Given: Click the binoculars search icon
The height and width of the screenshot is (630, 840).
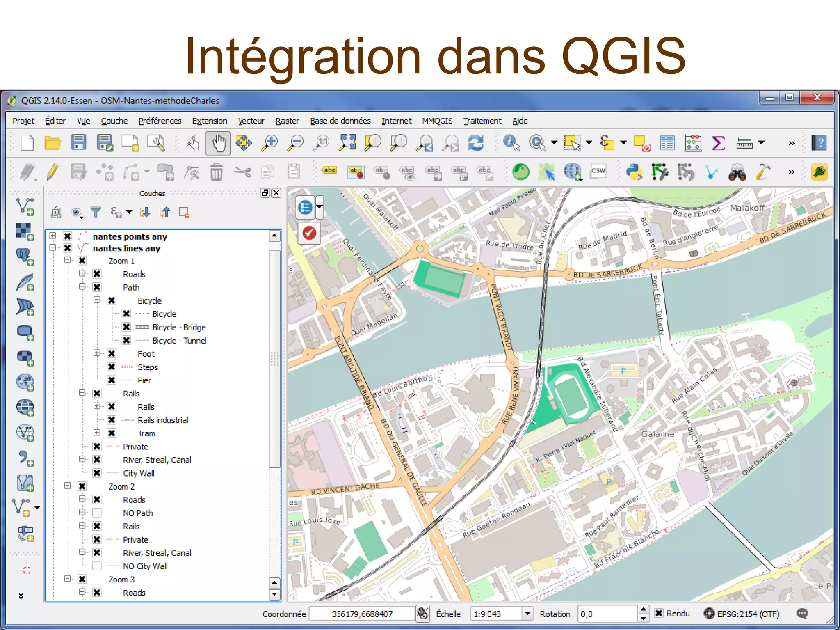Looking at the screenshot, I should [737, 172].
